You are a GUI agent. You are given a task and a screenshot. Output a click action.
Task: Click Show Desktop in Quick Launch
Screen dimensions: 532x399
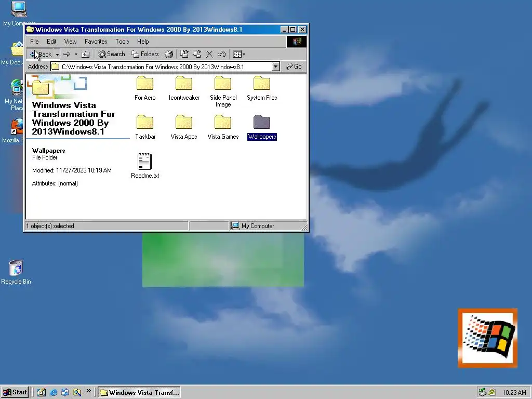[x=42, y=392]
